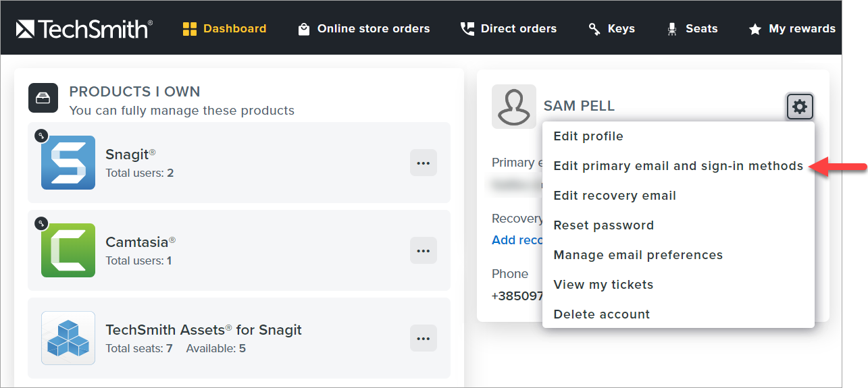
Task: Click the TechSmith logo
Action: coord(84,28)
